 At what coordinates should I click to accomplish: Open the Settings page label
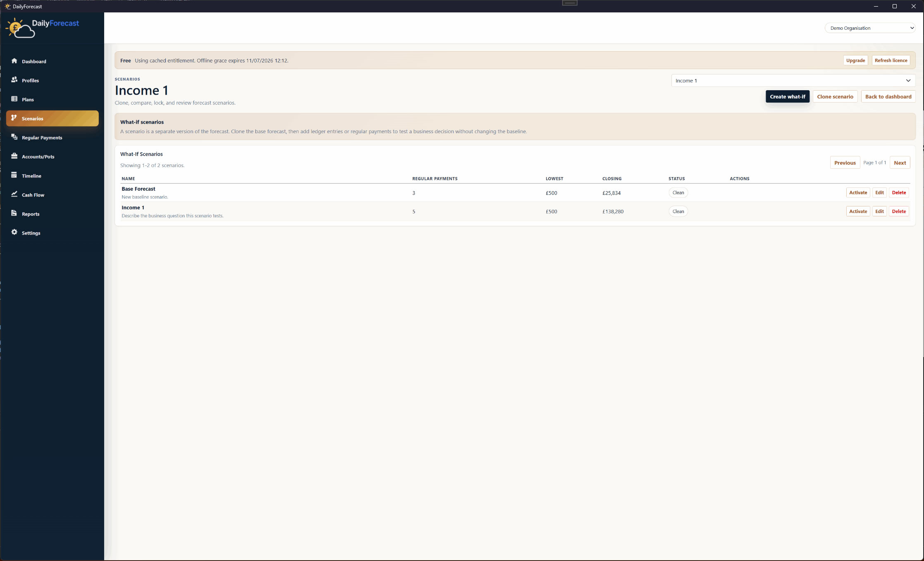(x=31, y=233)
